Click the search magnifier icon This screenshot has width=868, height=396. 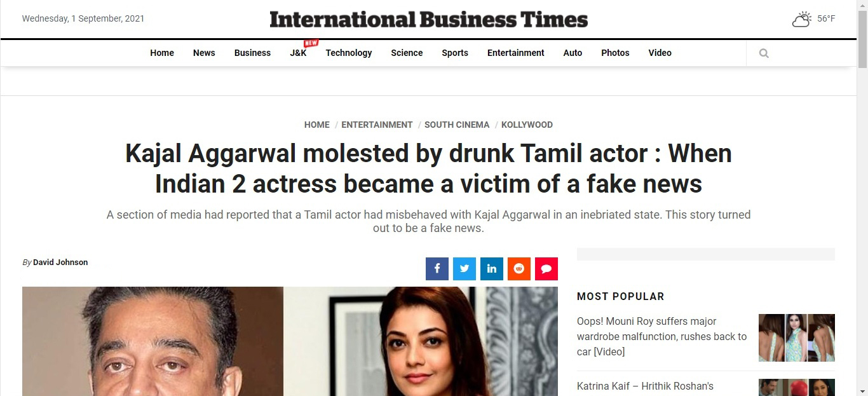pos(764,53)
